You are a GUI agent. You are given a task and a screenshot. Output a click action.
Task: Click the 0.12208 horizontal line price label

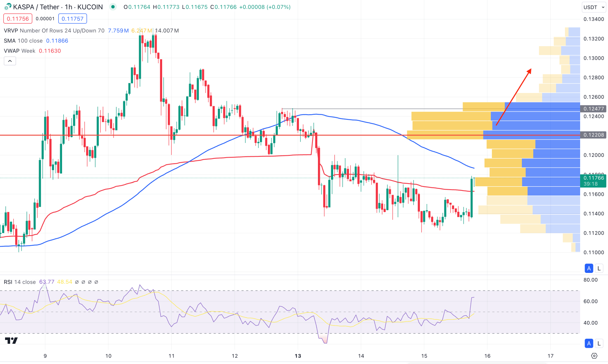[593, 135]
